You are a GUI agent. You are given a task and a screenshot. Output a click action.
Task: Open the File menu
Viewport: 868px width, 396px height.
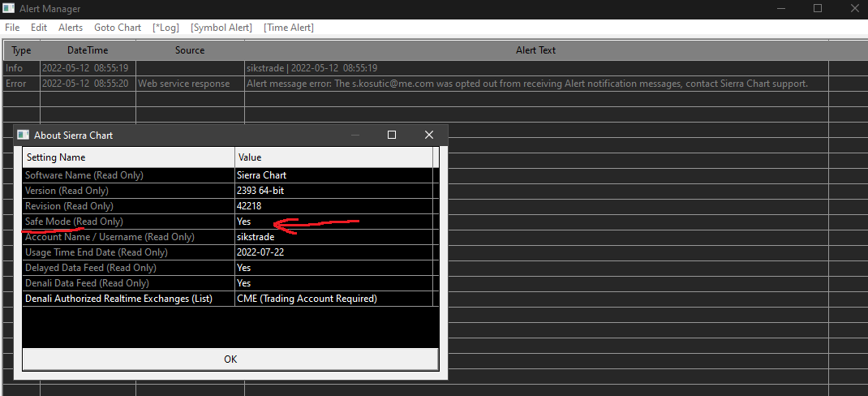[12, 27]
